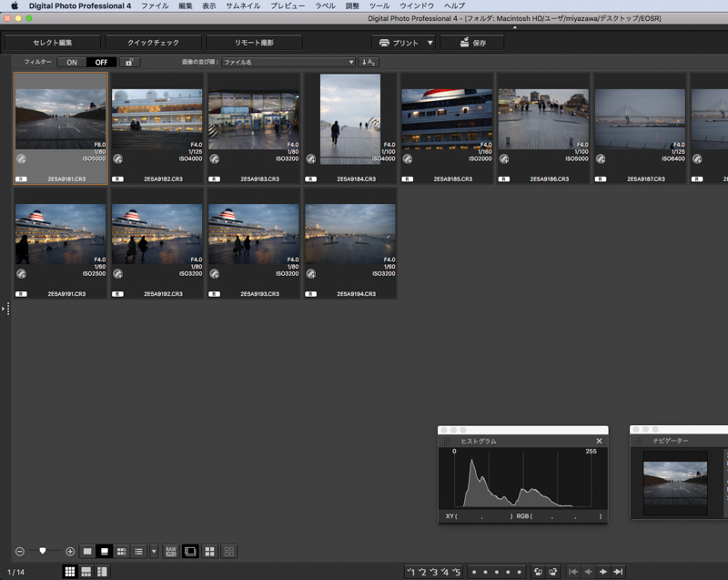Expand the thumbnail display options dropdown arrow

click(x=154, y=552)
